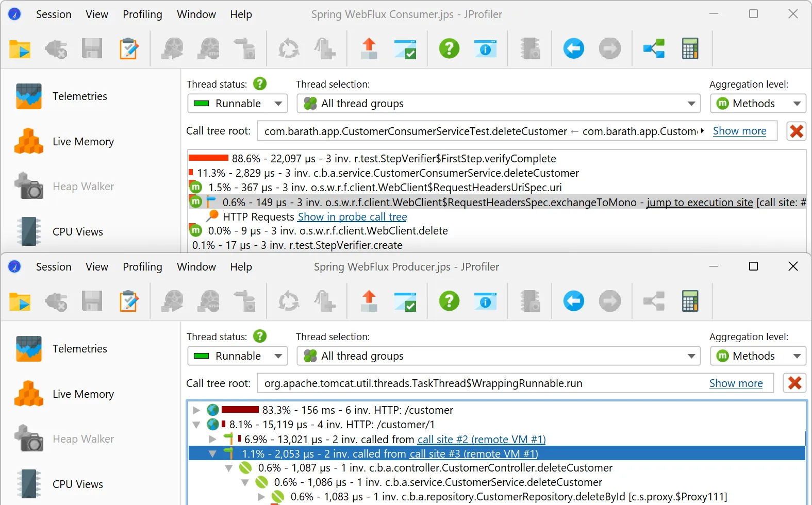The height and width of the screenshot is (505, 812).
Task: Open Profiling menu in the Consumer window
Action: click(x=142, y=14)
